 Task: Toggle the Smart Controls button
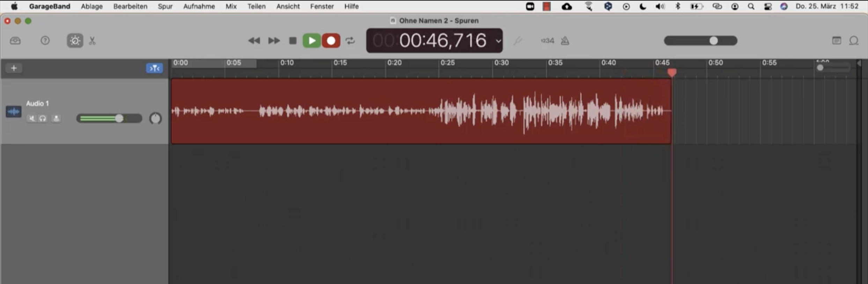(x=75, y=41)
